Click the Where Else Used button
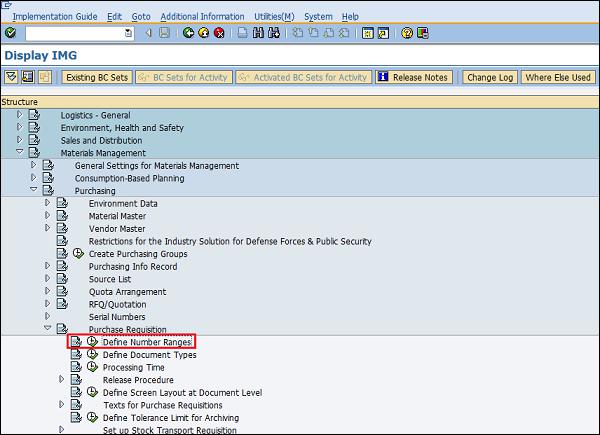 click(x=557, y=77)
